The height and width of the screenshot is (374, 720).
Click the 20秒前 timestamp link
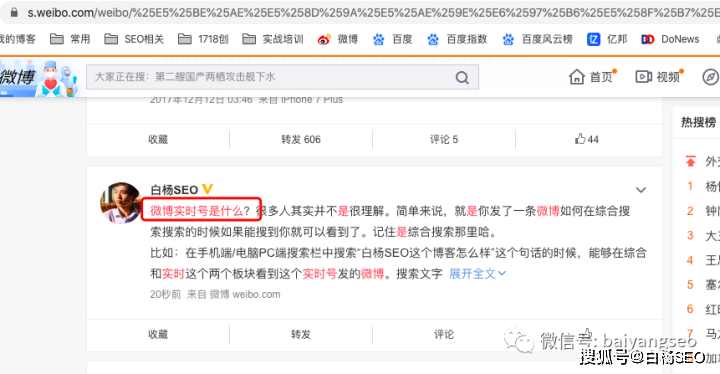point(165,295)
